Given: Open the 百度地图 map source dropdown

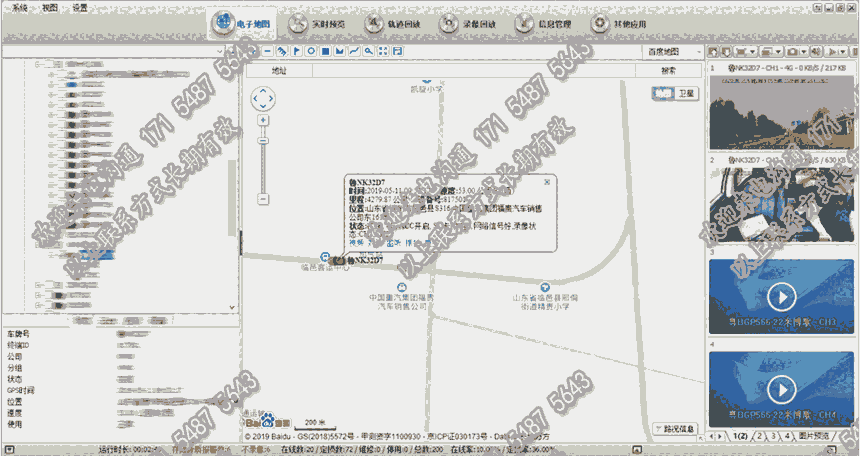Looking at the screenshot, I should point(669,50).
